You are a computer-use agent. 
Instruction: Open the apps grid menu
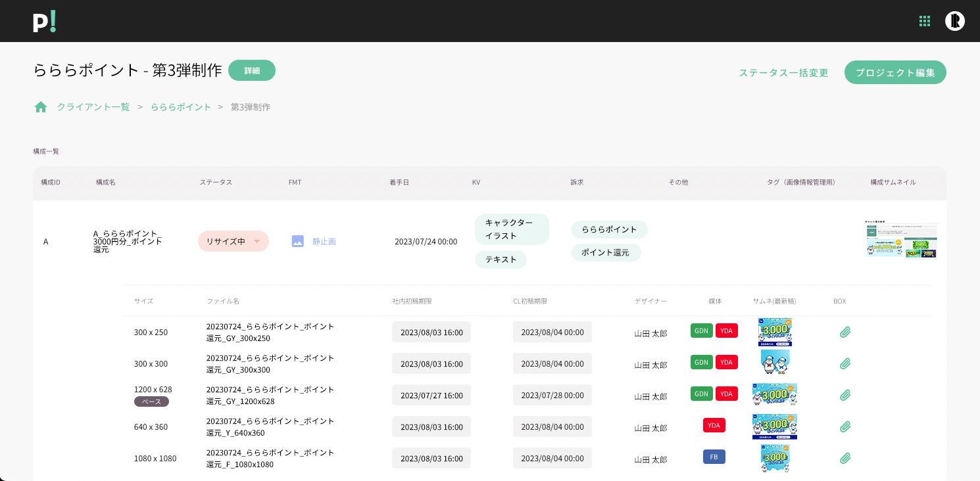click(x=925, y=21)
